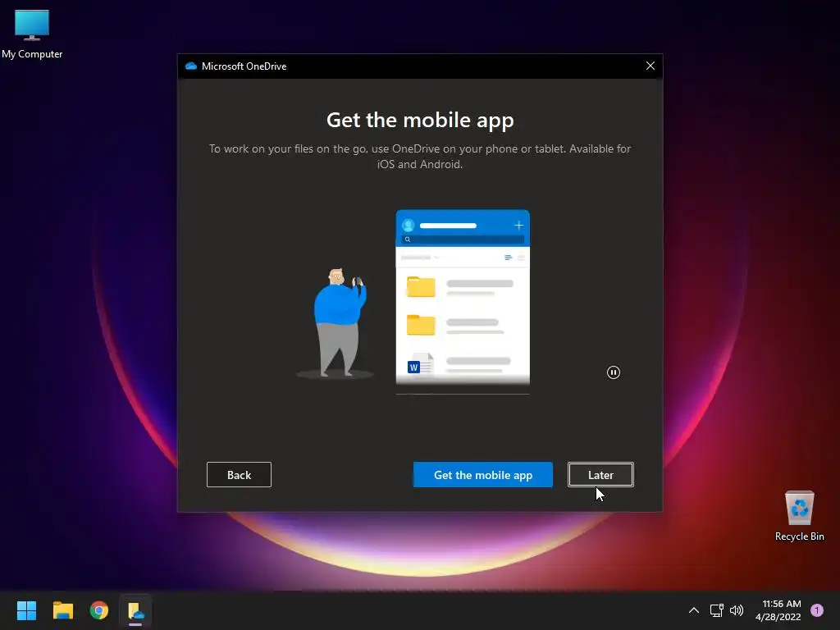The width and height of the screenshot is (840, 630).
Task: Click the iOS and Android description text
Action: [420, 157]
